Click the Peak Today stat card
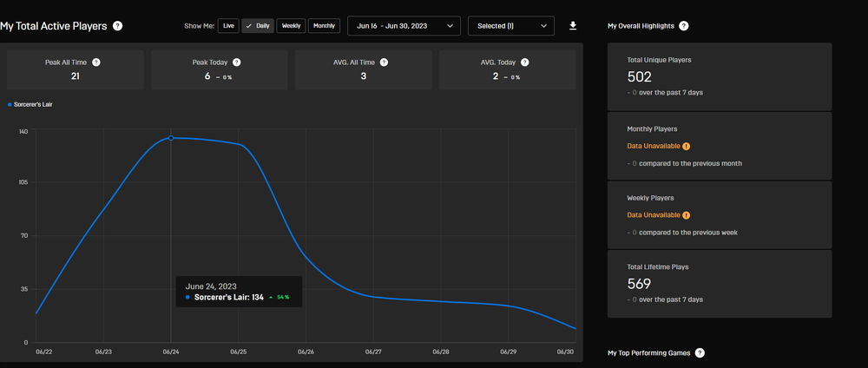 [220, 69]
